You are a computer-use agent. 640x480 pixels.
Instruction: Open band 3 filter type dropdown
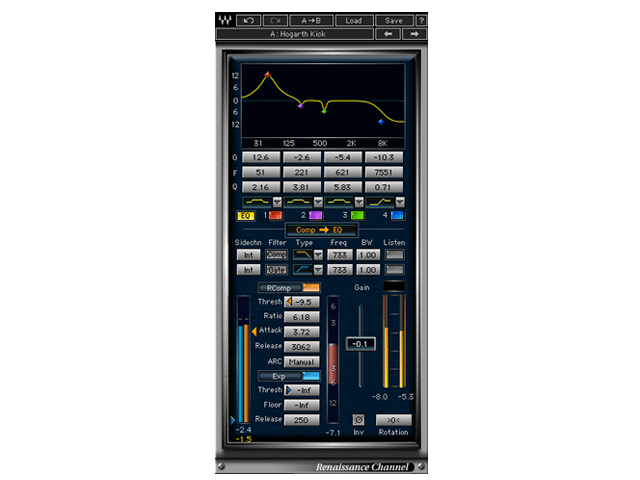click(359, 202)
